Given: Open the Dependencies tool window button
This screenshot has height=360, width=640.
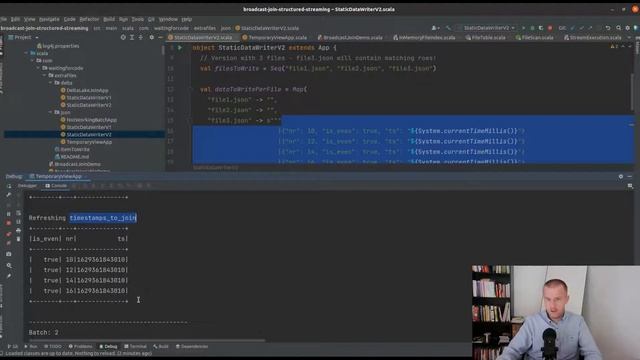Looking at the screenshot, I should [x=192, y=347].
